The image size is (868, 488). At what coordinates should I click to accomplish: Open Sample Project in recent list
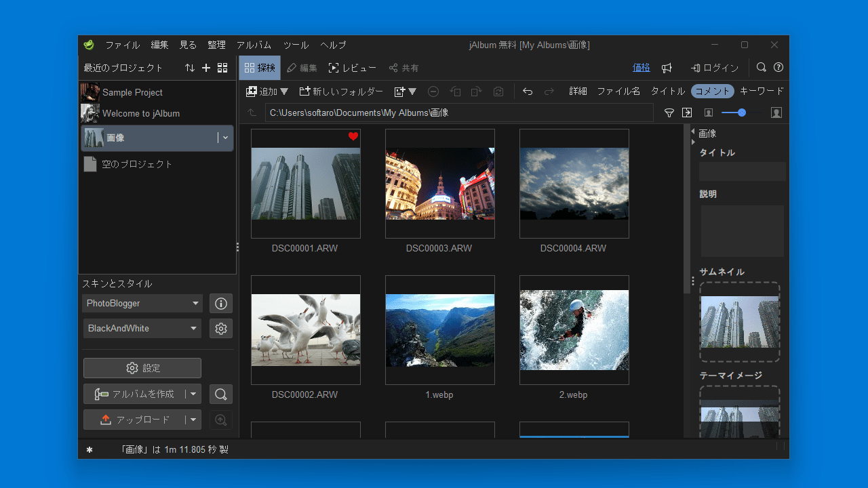(157, 92)
